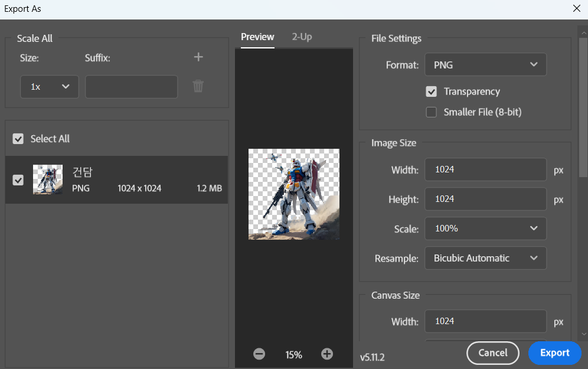The image size is (588, 369).
Task: Click the 15% zoom level text
Action: coord(293,355)
